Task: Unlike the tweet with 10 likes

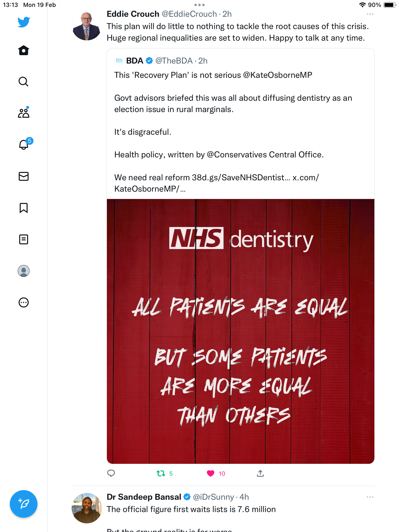Action: (x=211, y=473)
